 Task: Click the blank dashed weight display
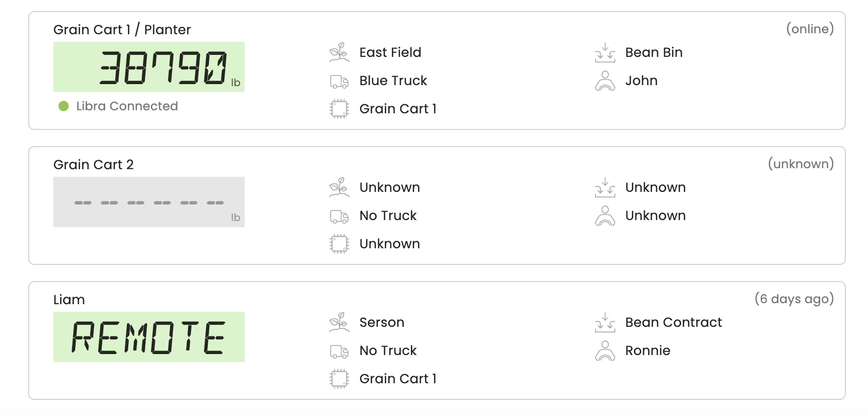(149, 202)
